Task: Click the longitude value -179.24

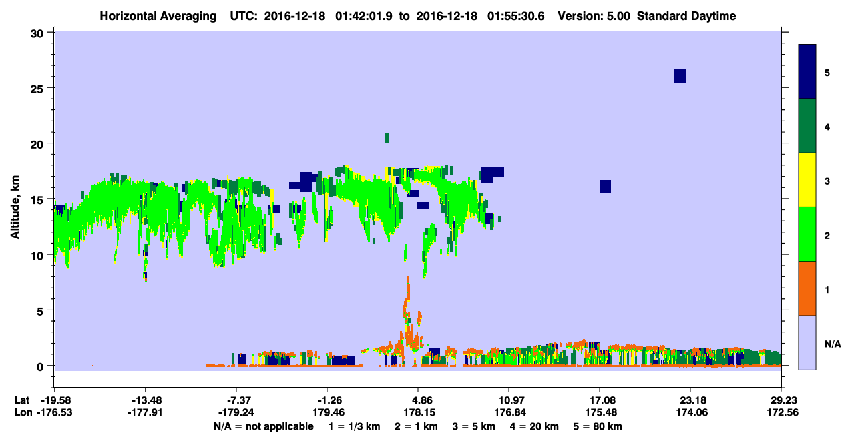Action: point(236,413)
